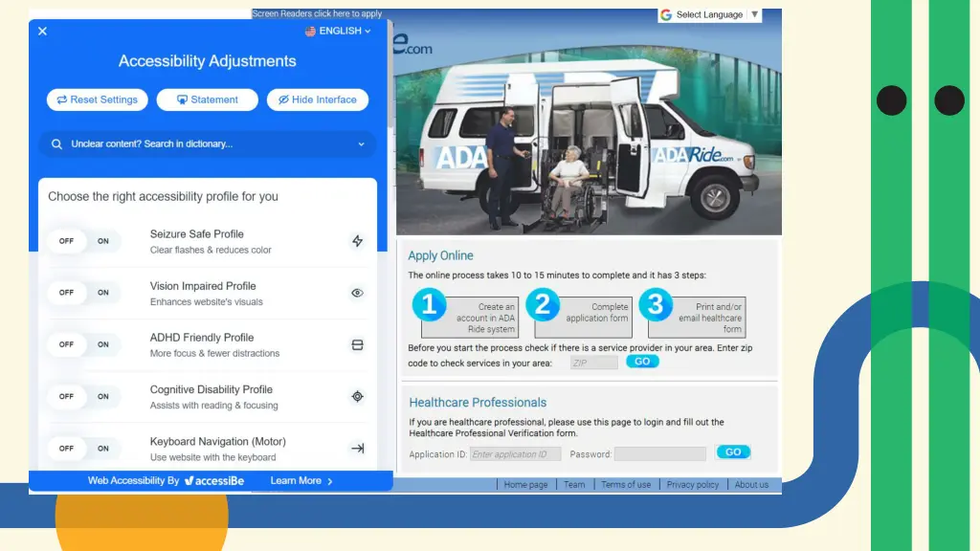Viewport: 980px width, 551px height.
Task: Open the Select Language dropdown
Action: click(x=710, y=15)
